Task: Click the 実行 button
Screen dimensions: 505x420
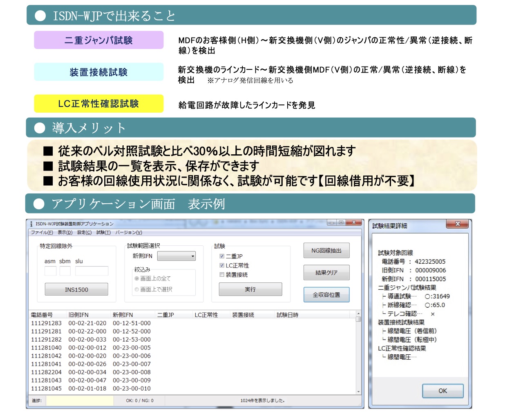Action: (250, 289)
